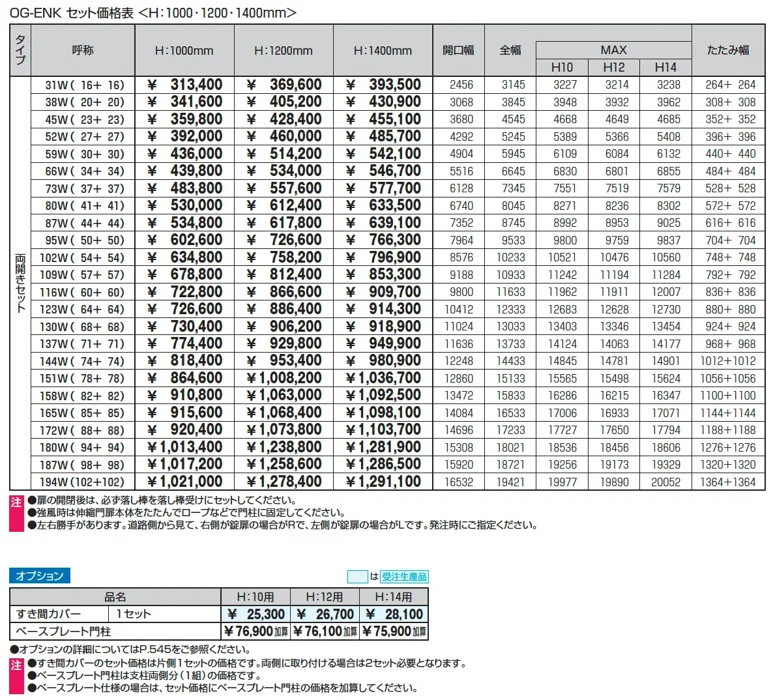Click price ¥534,000 in 66W row
Viewport: 773px width, 700px height.
[x=284, y=171]
